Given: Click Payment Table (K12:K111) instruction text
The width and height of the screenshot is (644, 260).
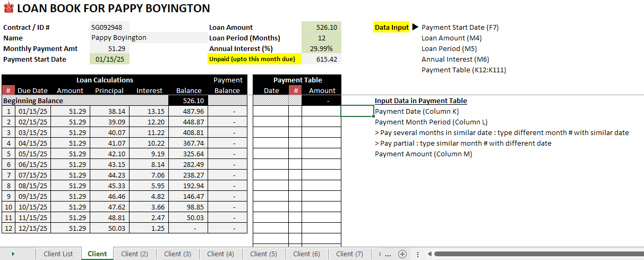Looking at the screenshot, I should point(463,70).
